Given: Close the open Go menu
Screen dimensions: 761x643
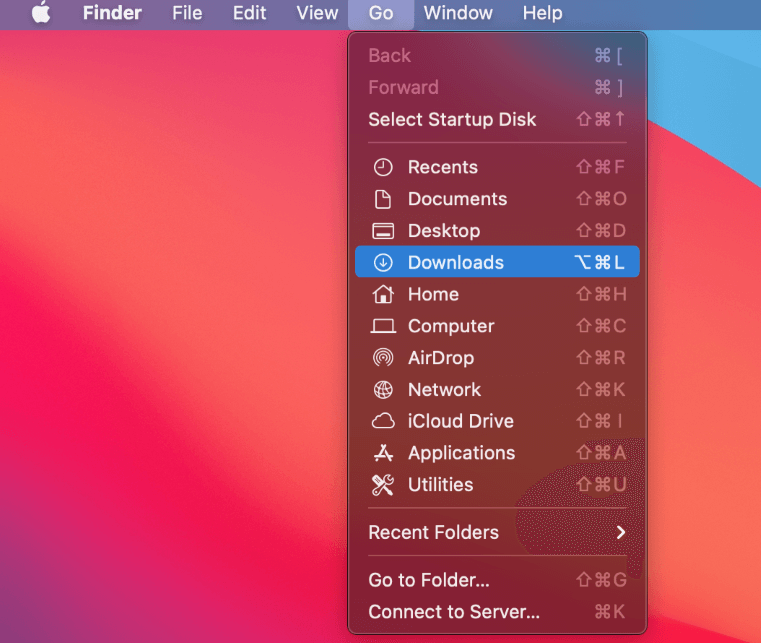Looking at the screenshot, I should tap(381, 13).
